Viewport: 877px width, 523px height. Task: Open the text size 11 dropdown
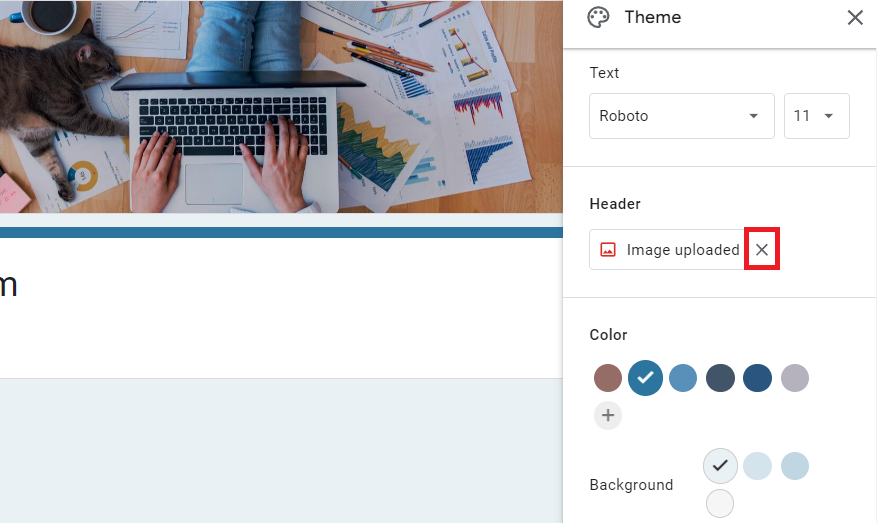click(x=816, y=116)
